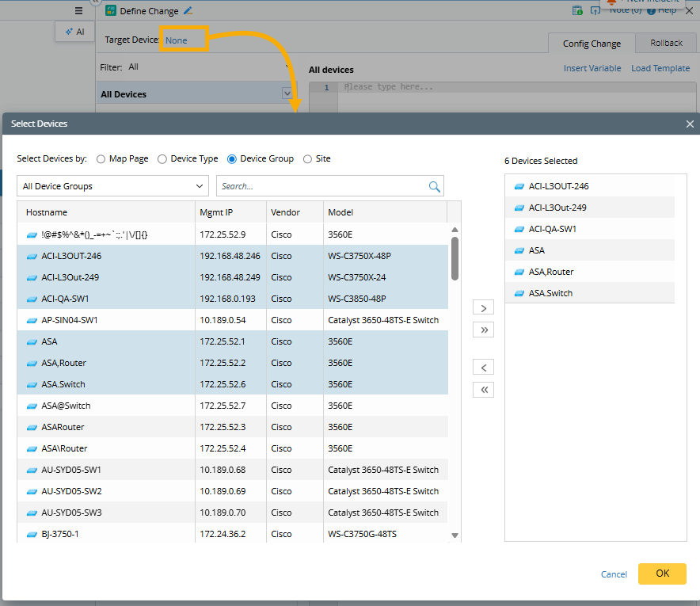The image size is (700, 606).
Task: Switch to the Config Change tab
Action: click(x=592, y=44)
